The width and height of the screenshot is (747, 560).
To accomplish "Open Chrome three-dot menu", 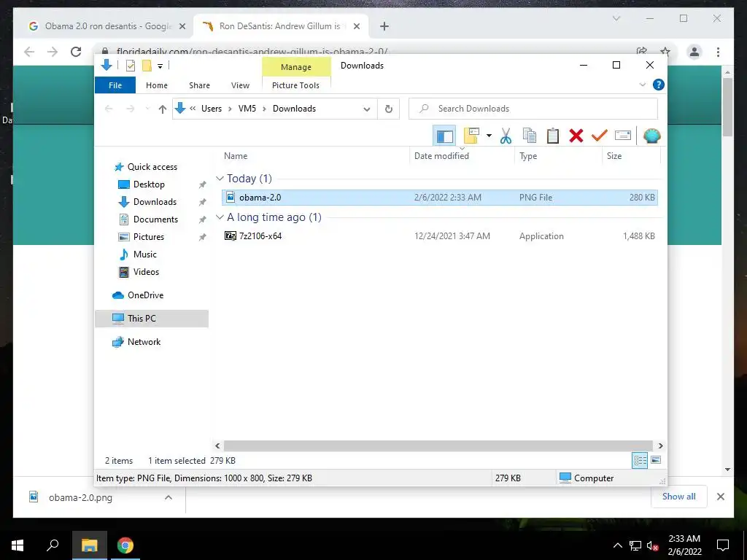I will (x=718, y=52).
